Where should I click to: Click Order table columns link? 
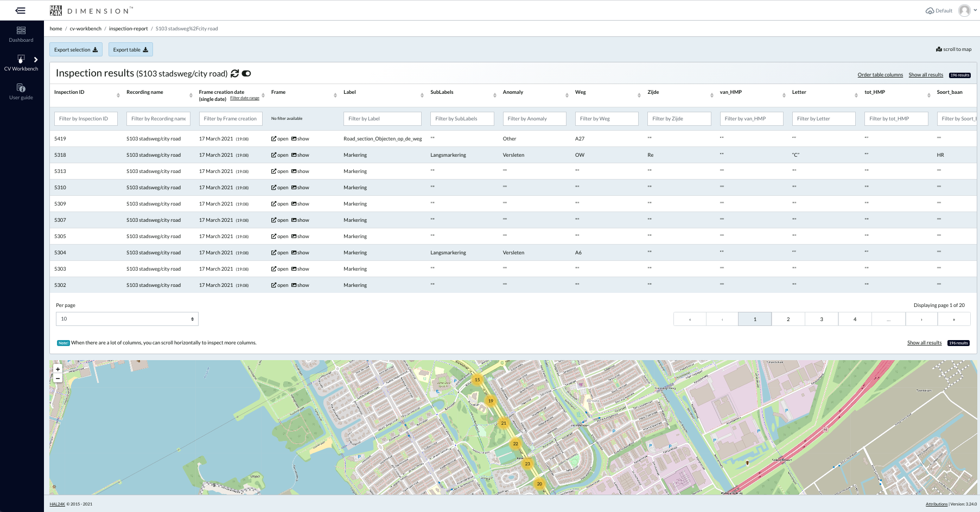point(880,75)
